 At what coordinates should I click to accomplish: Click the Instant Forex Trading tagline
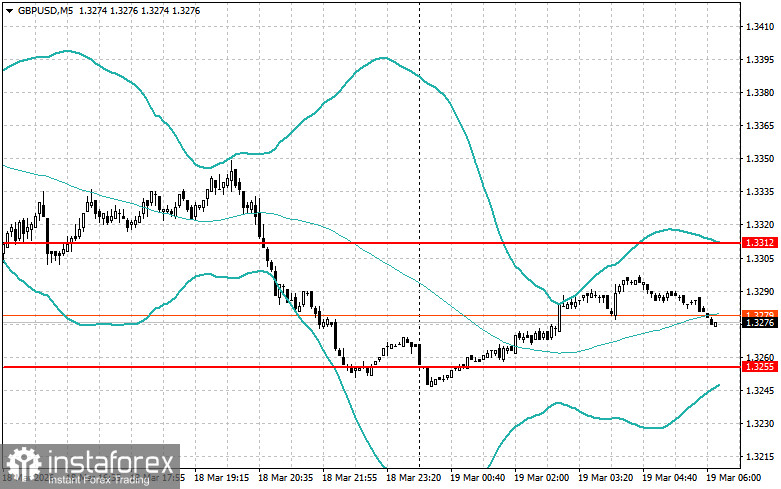click(x=99, y=480)
